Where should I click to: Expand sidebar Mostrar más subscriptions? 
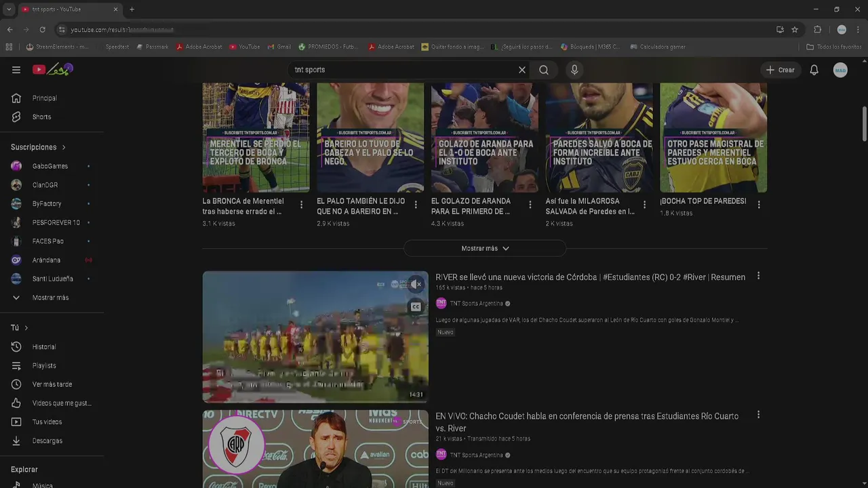point(52,298)
